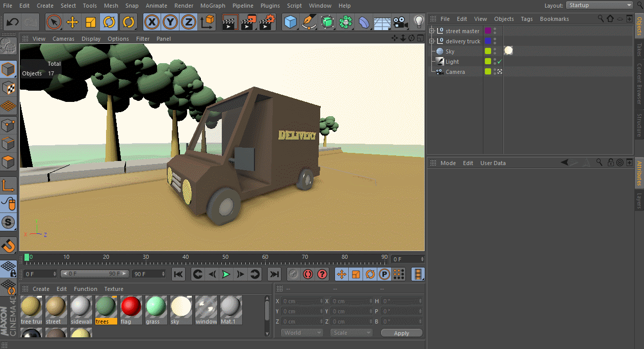This screenshot has height=349, width=644.
Task: Toggle Parameter keyframe P icon
Action: click(x=384, y=274)
